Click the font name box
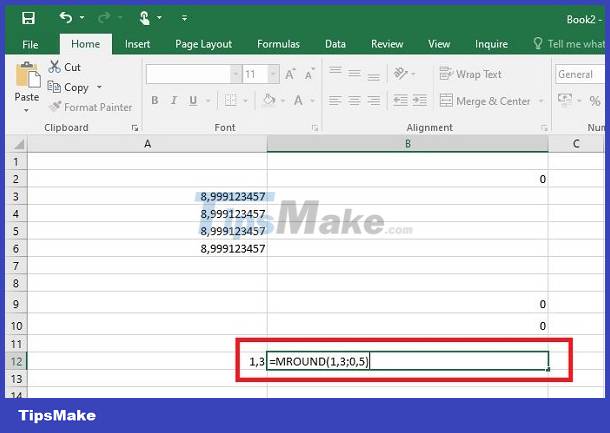The height and width of the screenshot is (433, 610). tap(188, 74)
